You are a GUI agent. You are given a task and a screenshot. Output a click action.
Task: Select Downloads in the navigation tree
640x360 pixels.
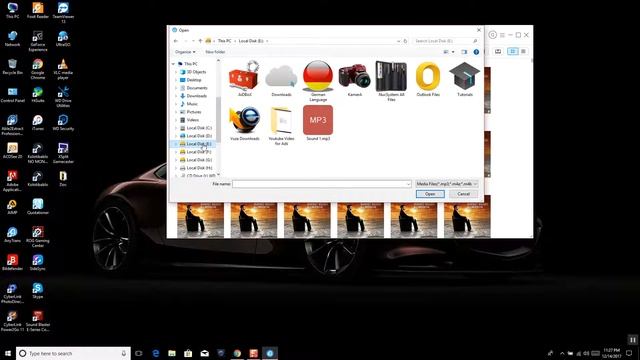pos(196,96)
